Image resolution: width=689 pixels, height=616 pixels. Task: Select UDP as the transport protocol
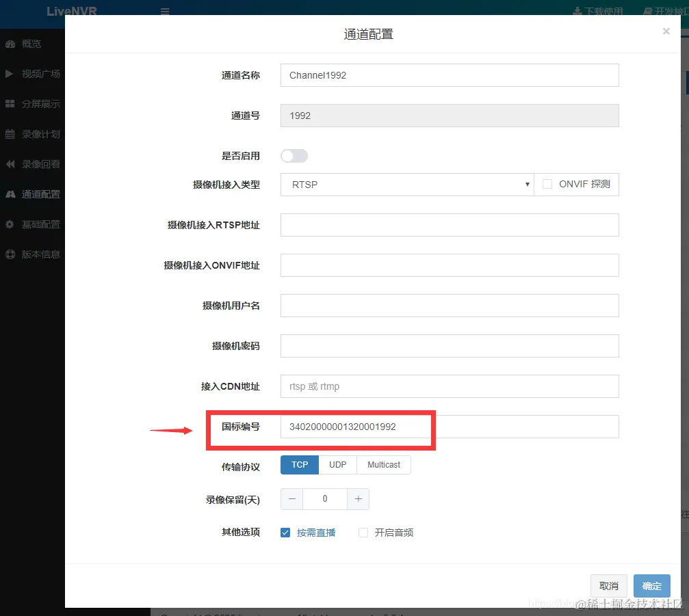[337, 464]
